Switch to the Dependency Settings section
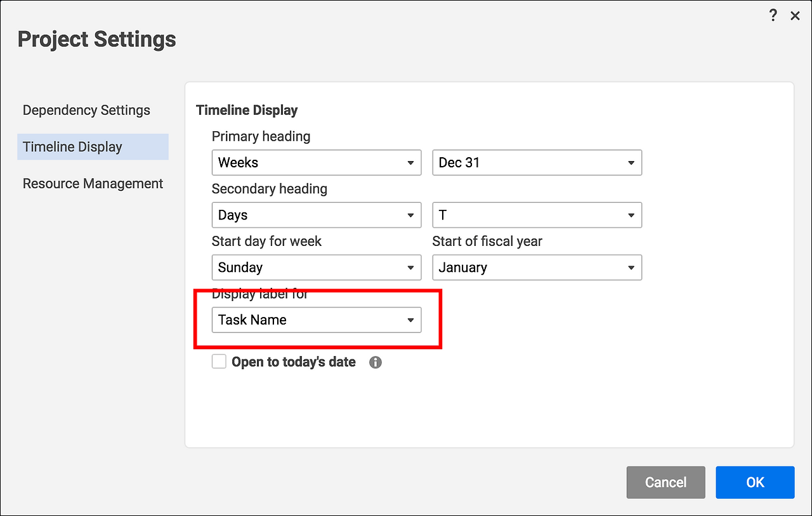Image resolution: width=812 pixels, height=516 pixels. [x=86, y=110]
